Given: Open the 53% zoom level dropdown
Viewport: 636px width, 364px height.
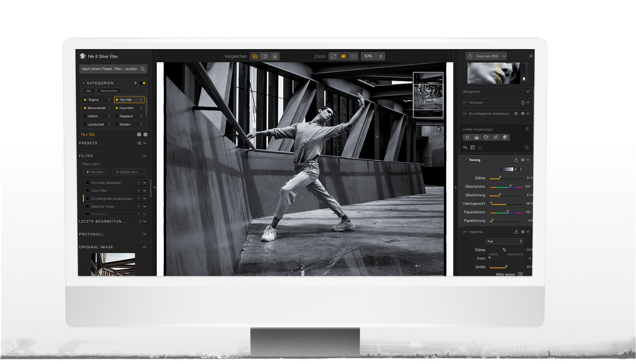Looking at the screenshot, I should (373, 56).
